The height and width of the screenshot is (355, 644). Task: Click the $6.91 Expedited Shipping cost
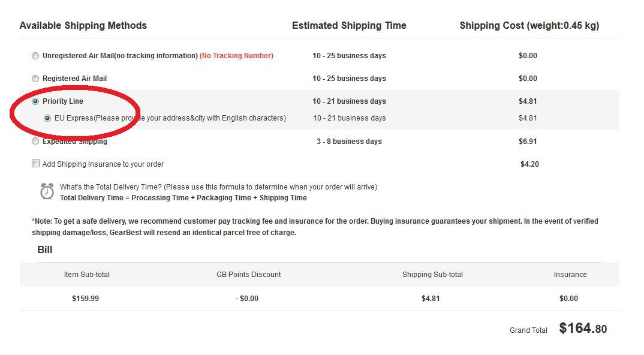pyautogui.click(x=528, y=142)
